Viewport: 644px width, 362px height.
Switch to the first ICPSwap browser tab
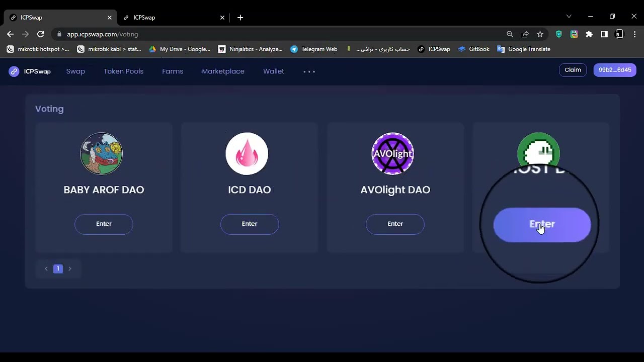(60, 18)
